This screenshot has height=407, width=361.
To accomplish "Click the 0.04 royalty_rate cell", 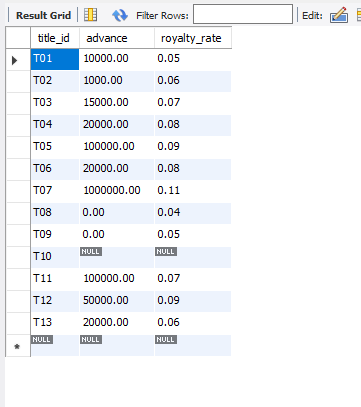I will [x=193, y=213].
